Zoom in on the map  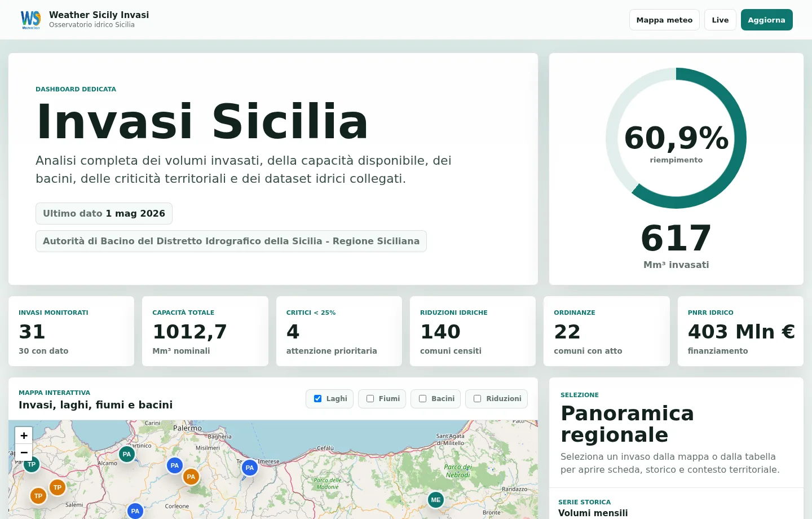click(24, 436)
